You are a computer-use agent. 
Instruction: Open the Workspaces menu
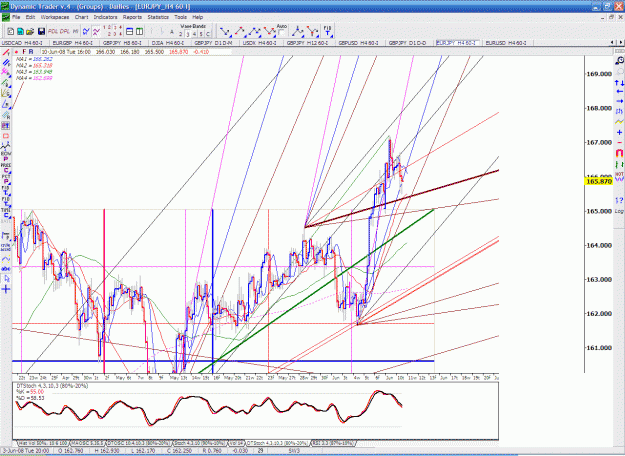pos(55,17)
